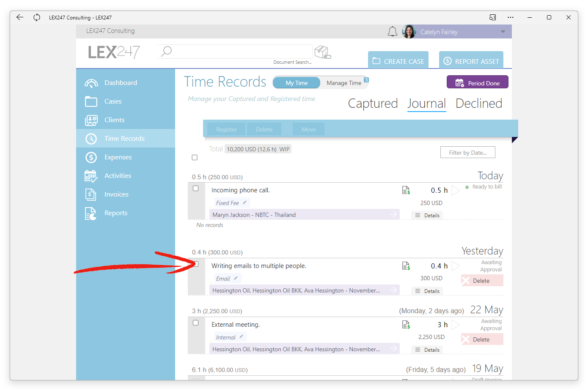Switch to the Manage Time toggle
This screenshot has width=588, height=391.
[x=344, y=83]
